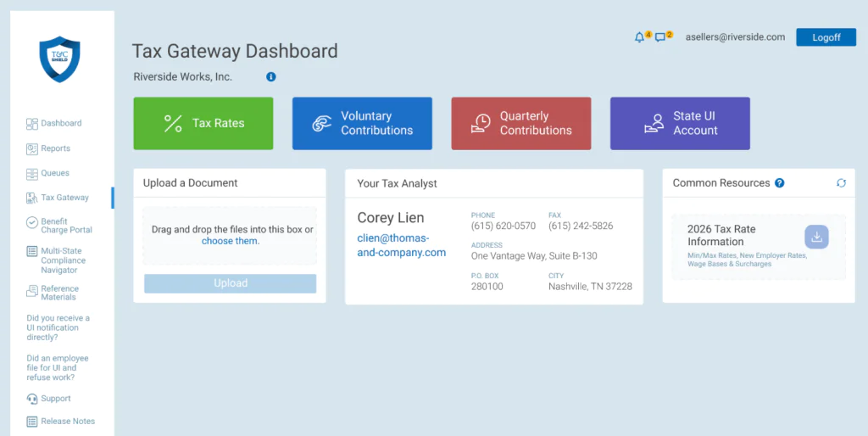
Task: Open the Tax Rates tile
Action: 203,124
